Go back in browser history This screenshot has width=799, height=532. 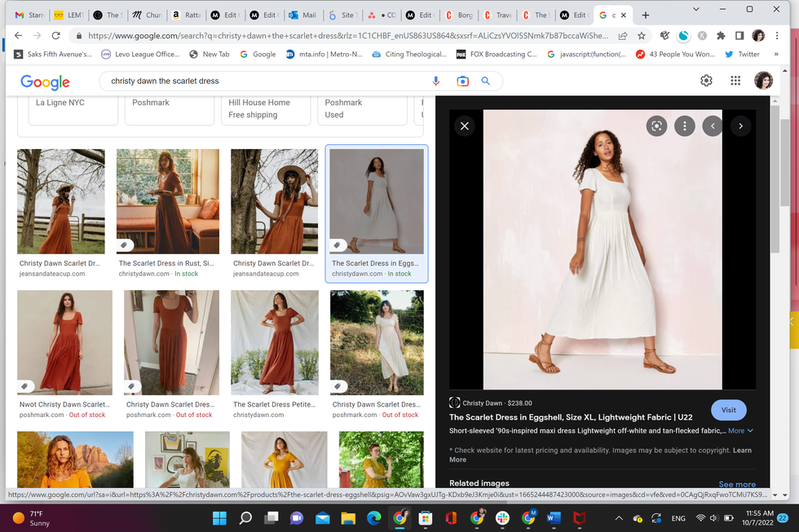click(18, 36)
